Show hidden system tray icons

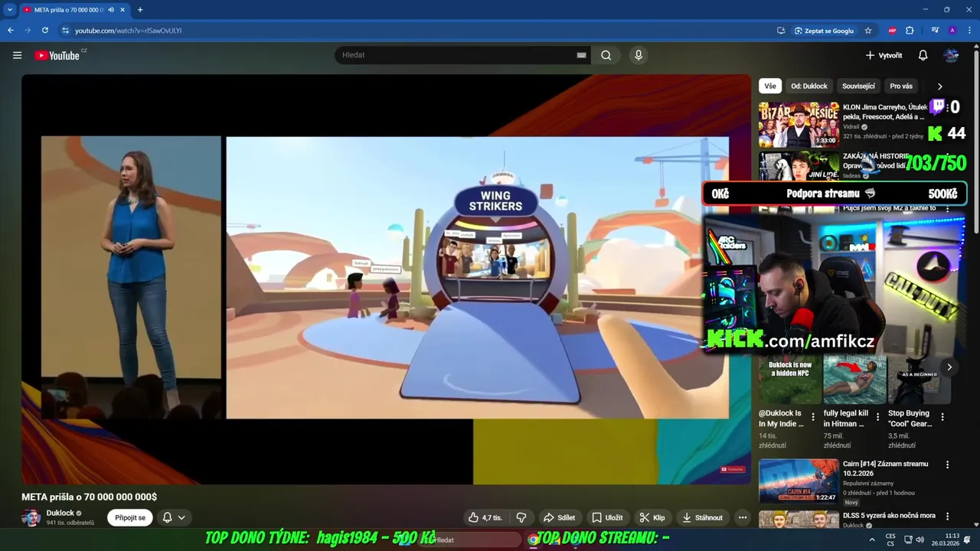(871, 540)
